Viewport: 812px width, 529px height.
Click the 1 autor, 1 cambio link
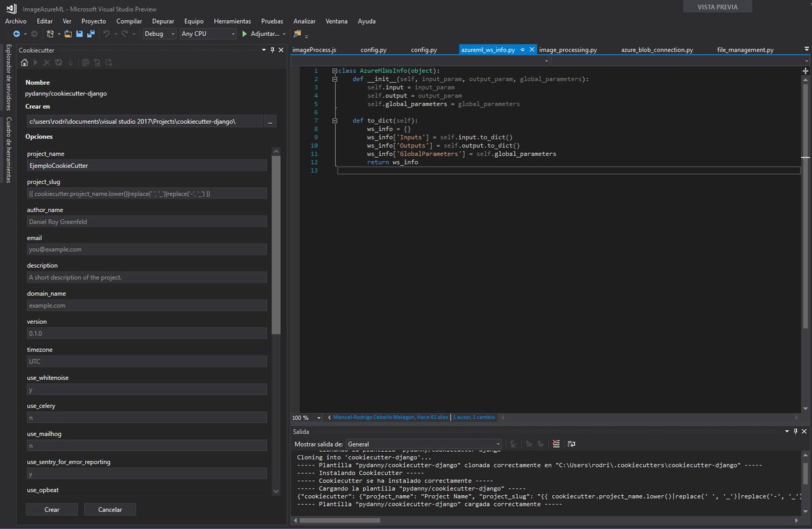(474, 417)
